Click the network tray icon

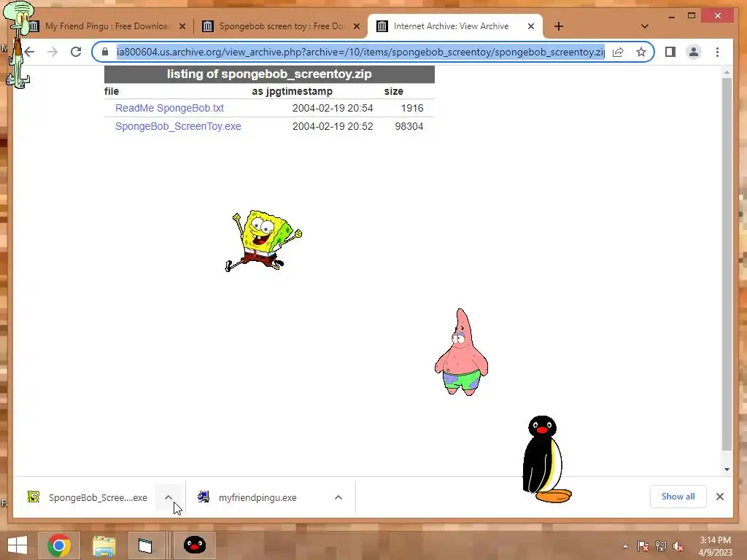[661, 546]
